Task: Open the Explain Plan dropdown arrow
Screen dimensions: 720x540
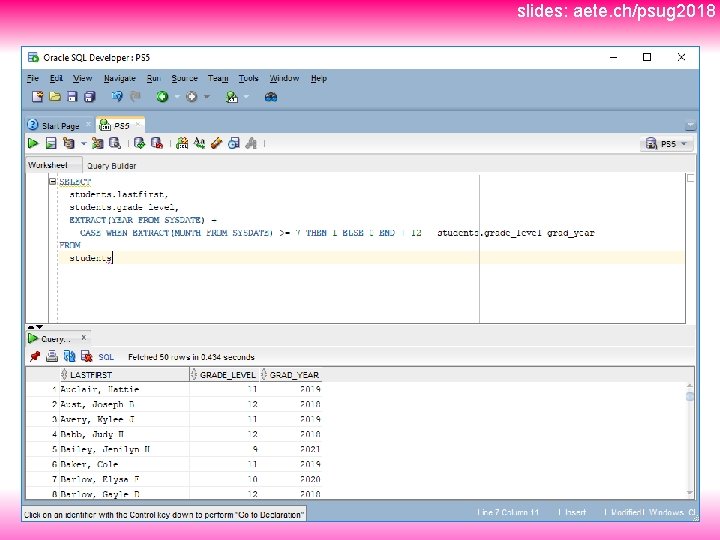Action: tap(83, 144)
